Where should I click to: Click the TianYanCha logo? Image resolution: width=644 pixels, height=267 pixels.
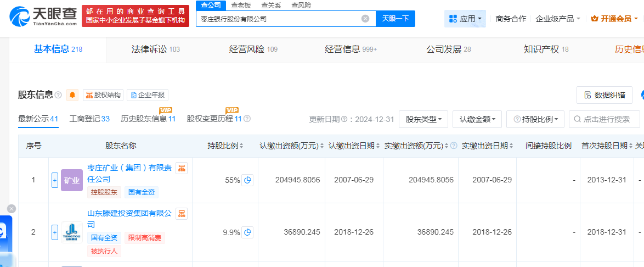click(43, 16)
